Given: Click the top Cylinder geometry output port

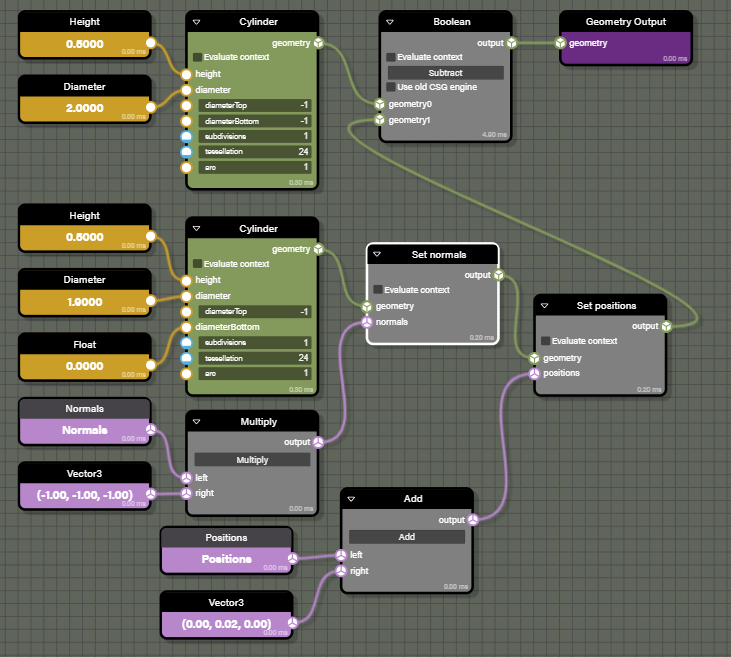Looking at the screenshot, I should click(x=318, y=43).
